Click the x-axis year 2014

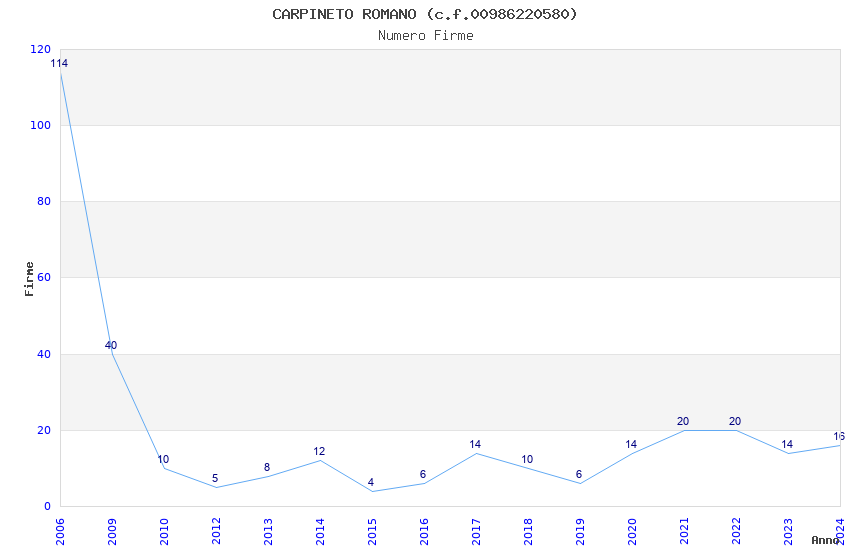click(x=320, y=532)
